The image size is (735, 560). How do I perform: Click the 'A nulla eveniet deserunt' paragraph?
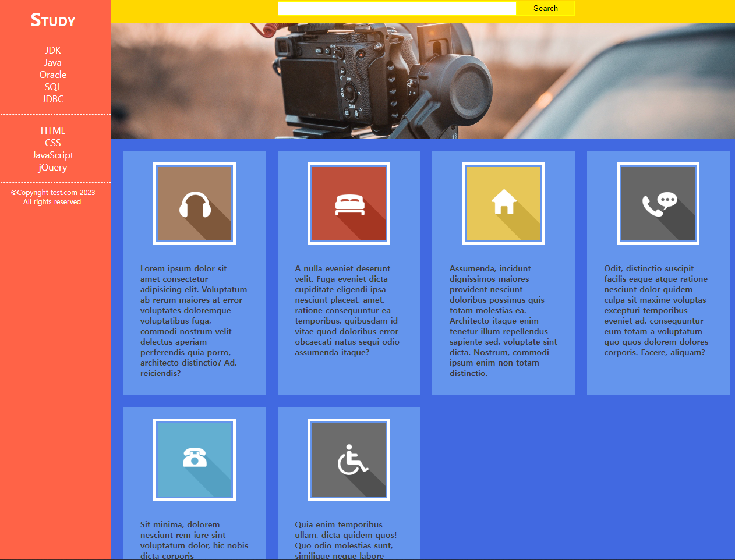349,310
